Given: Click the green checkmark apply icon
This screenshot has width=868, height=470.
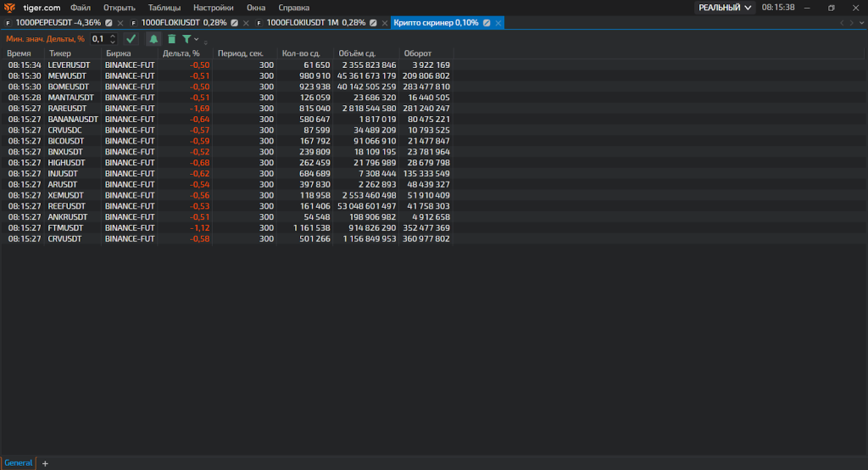Looking at the screenshot, I should (x=131, y=39).
